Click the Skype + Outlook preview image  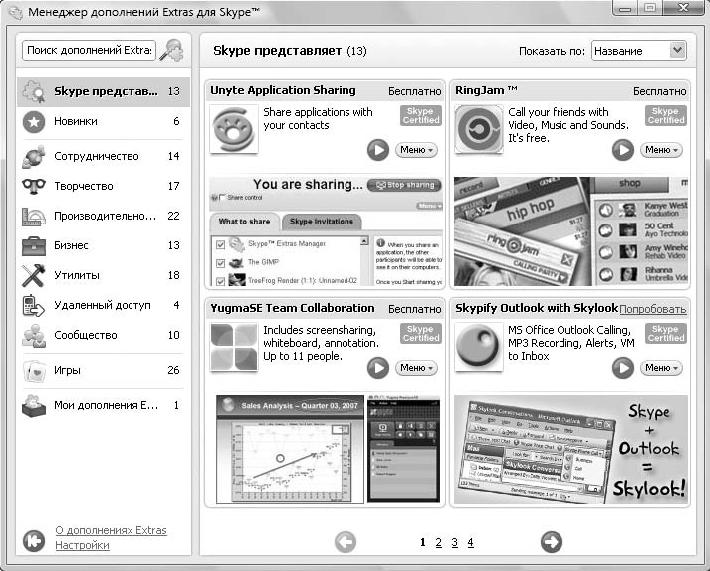(x=571, y=449)
